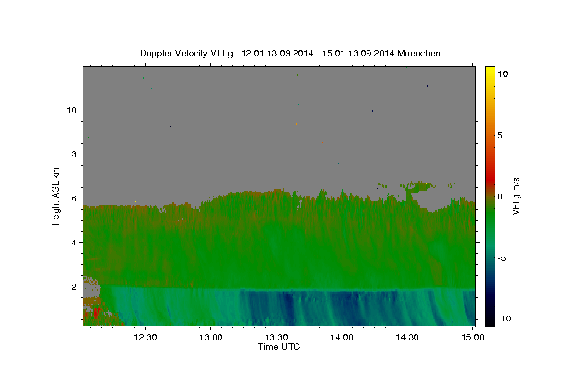Click the '15:00' time tick label
Screen dimensions: 588x392
click(x=472, y=337)
